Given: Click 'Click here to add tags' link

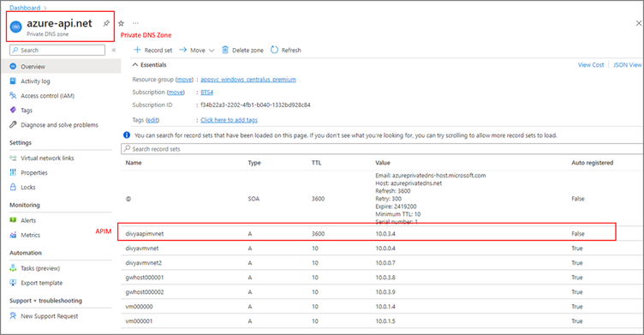Looking at the screenshot, I should point(229,120).
